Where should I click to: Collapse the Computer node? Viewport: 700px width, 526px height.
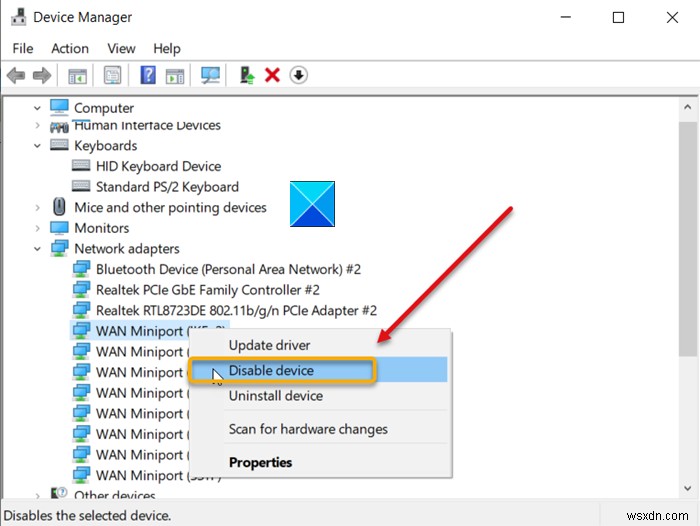(38, 108)
